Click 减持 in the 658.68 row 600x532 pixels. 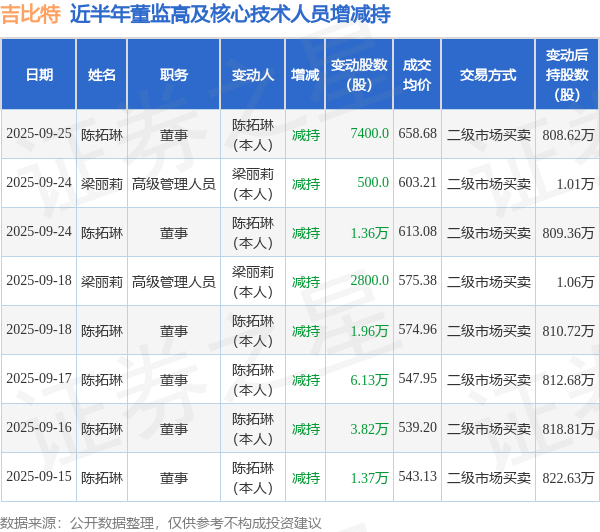[x=306, y=135]
